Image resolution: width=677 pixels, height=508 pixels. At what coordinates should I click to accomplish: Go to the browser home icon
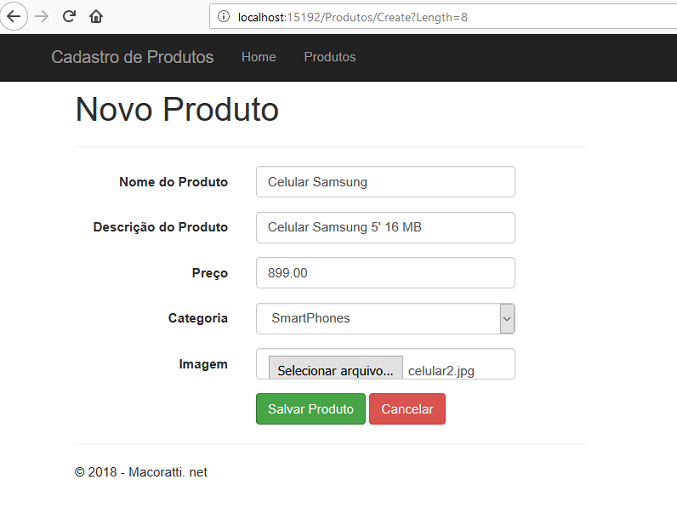click(x=96, y=16)
